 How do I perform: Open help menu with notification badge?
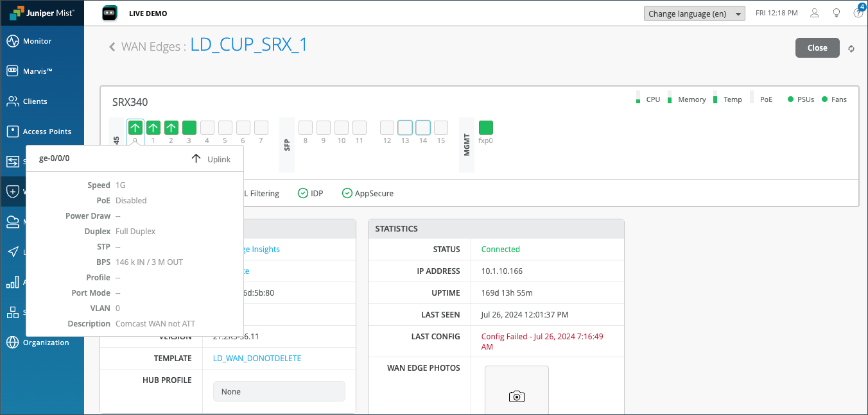click(x=858, y=13)
